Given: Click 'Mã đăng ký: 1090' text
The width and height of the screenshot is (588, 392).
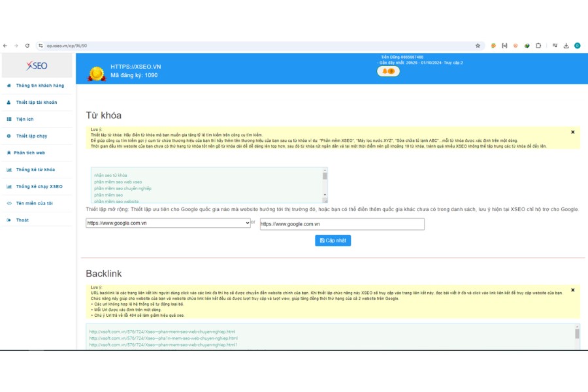Looking at the screenshot, I should point(134,75).
